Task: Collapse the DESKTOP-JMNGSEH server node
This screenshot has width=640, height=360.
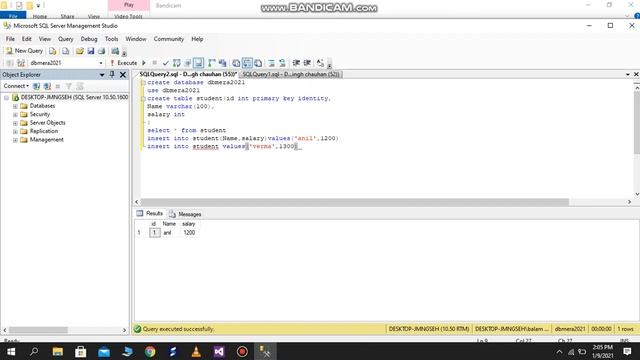Action: coord(6,98)
